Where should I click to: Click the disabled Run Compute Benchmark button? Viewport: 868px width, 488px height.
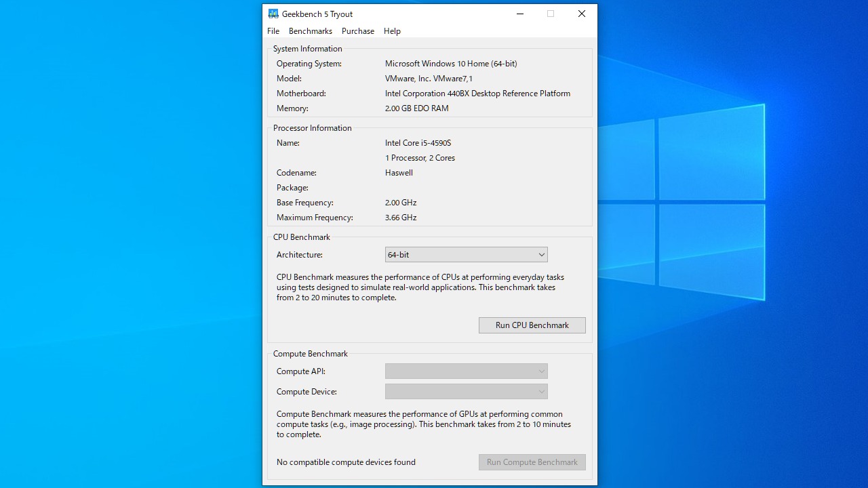click(532, 462)
